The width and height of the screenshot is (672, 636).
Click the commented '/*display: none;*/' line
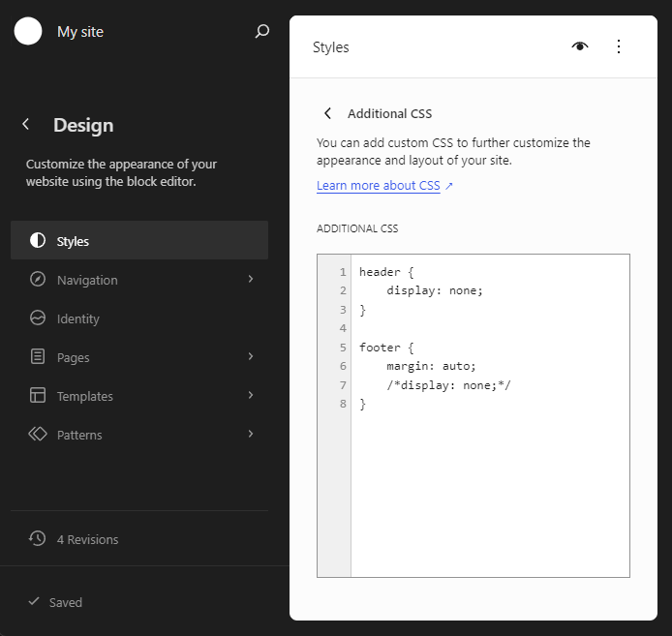[448, 385]
